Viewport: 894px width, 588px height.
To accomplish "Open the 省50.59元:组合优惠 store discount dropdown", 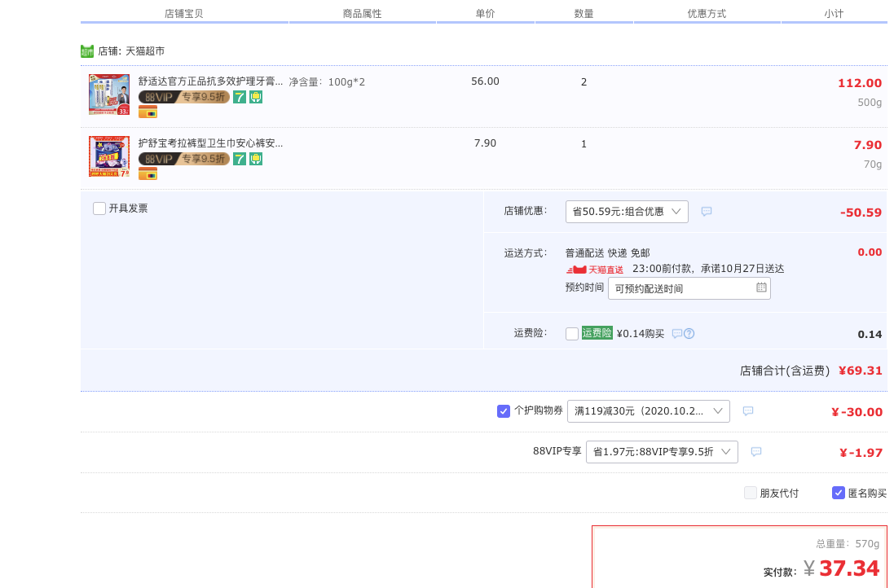I will [x=627, y=212].
